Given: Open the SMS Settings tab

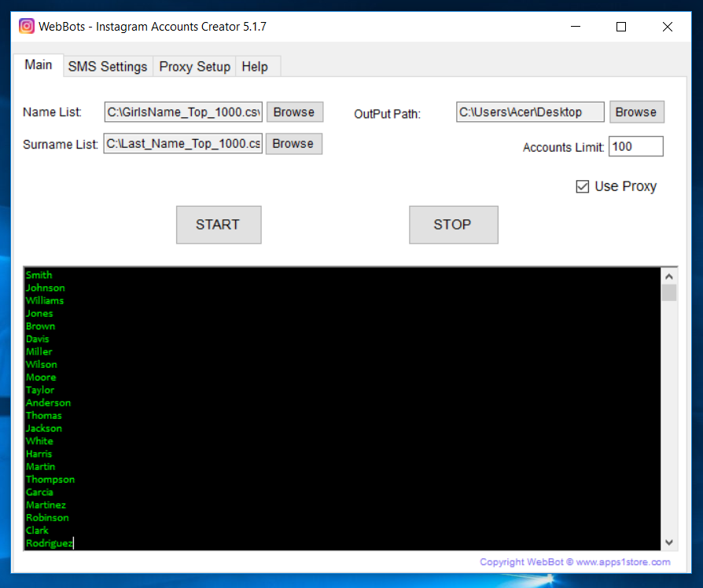Looking at the screenshot, I should tap(108, 66).
